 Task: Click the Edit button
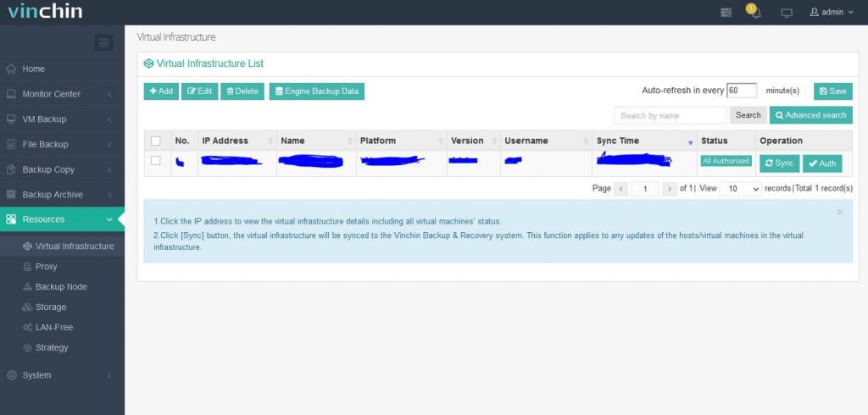tap(199, 91)
